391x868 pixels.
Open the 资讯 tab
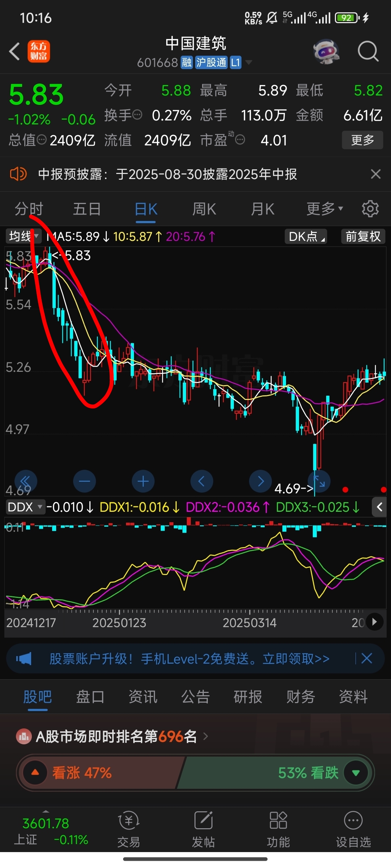pyautogui.click(x=143, y=697)
